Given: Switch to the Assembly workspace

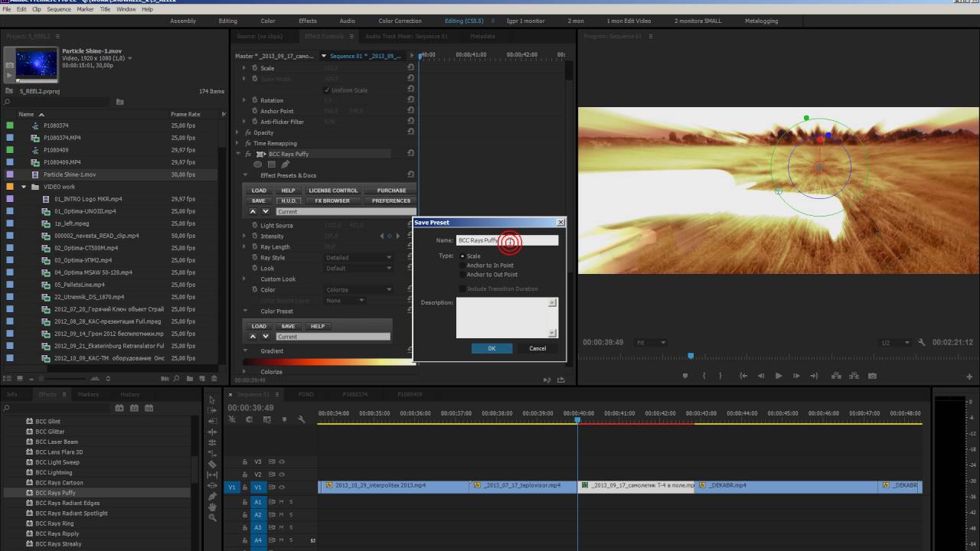Looking at the screenshot, I should 182,21.
